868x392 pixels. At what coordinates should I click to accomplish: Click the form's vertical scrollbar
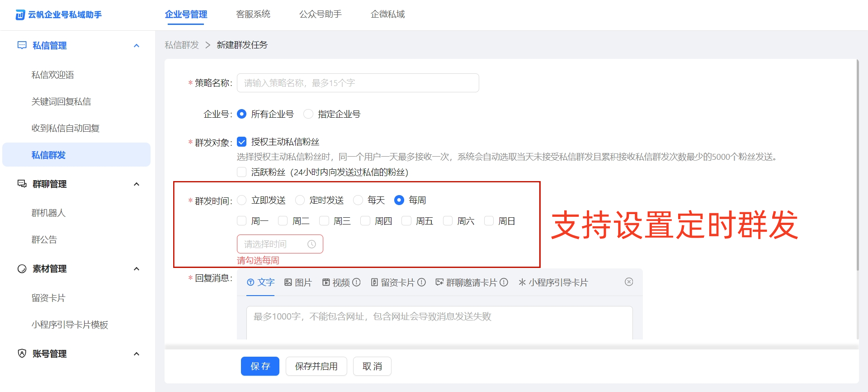[x=857, y=165]
